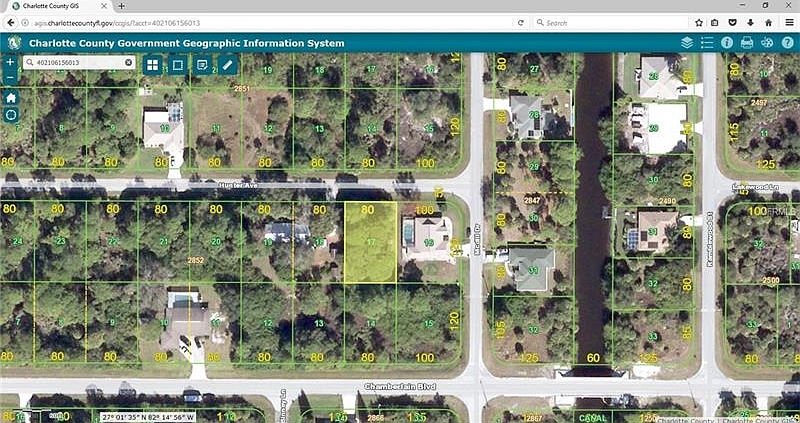
Task: View site information for this page
Action: click(x=24, y=23)
